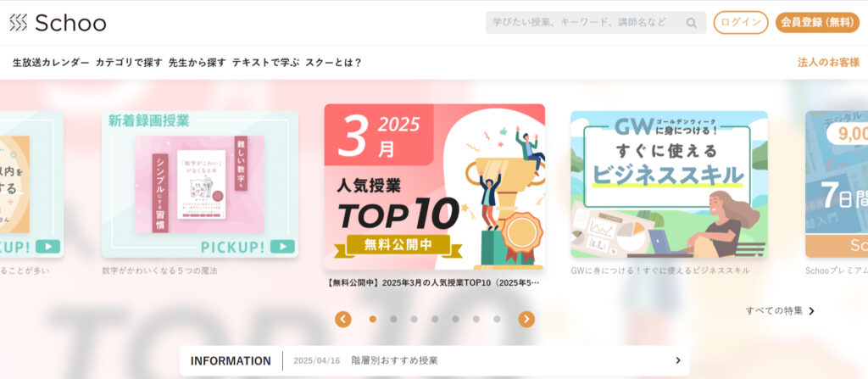Open the GW ビジネススキル banner
Viewport: 868px width, 379px height.
670,185
